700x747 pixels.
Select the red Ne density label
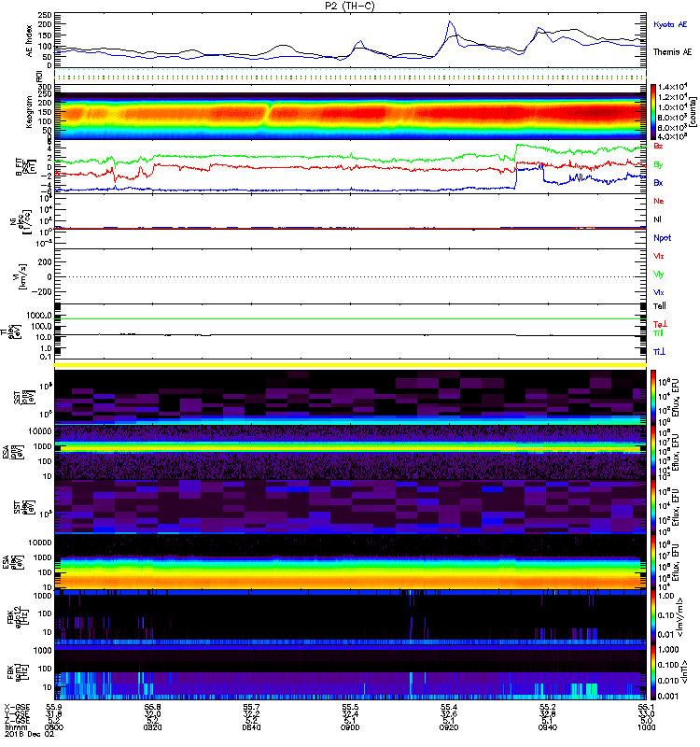659,202
